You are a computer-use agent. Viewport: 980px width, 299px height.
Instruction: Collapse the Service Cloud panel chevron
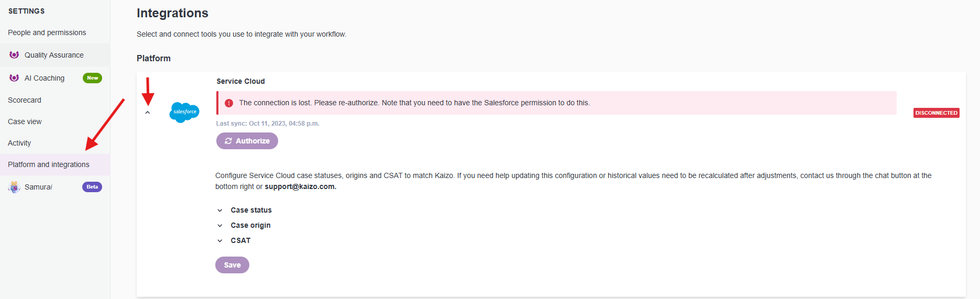tap(148, 113)
